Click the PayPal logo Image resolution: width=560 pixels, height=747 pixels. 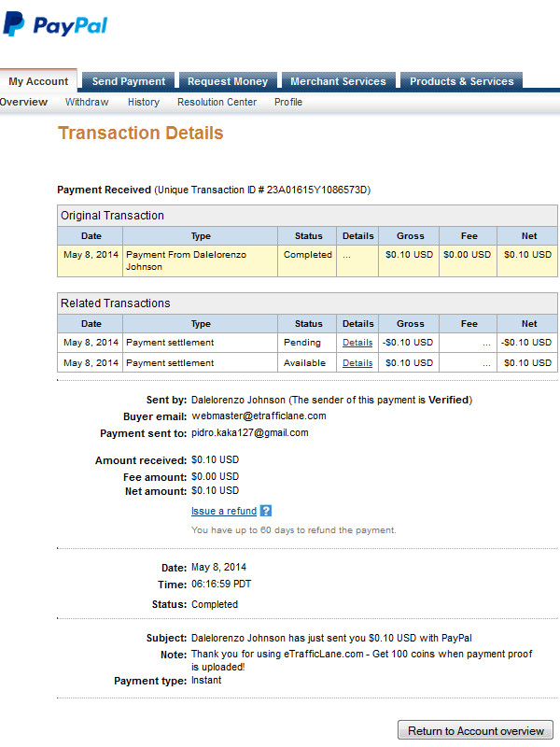click(55, 24)
